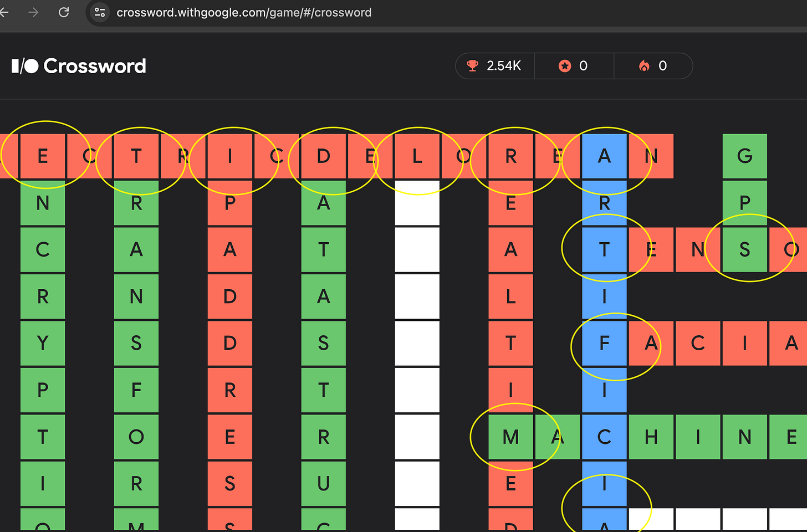Select the green letter U cell

tap(323, 483)
